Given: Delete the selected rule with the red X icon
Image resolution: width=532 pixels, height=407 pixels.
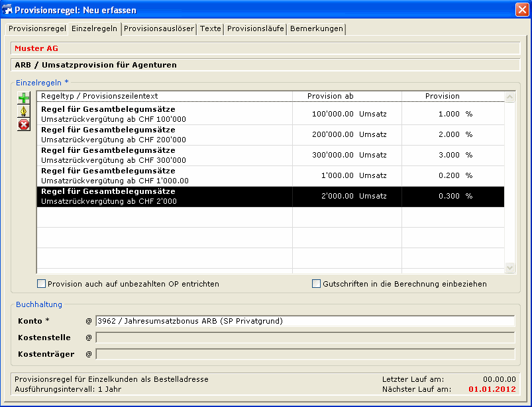Looking at the screenshot, I should 24,124.
